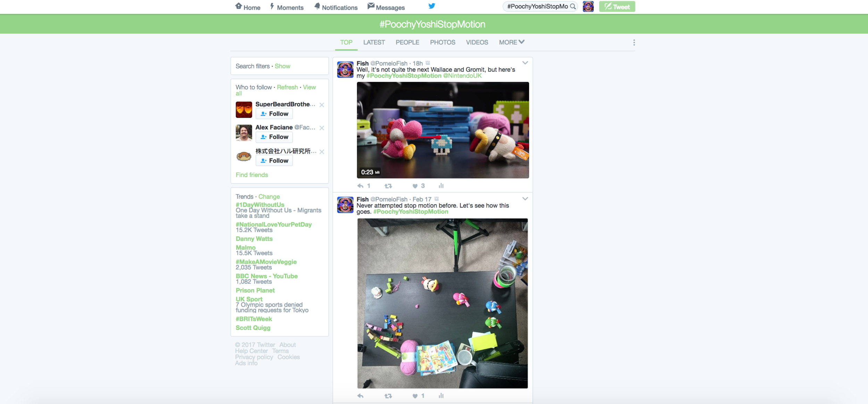Open Moments from the top bar
The height and width of the screenshot is (404, 868).
(287, 7)
